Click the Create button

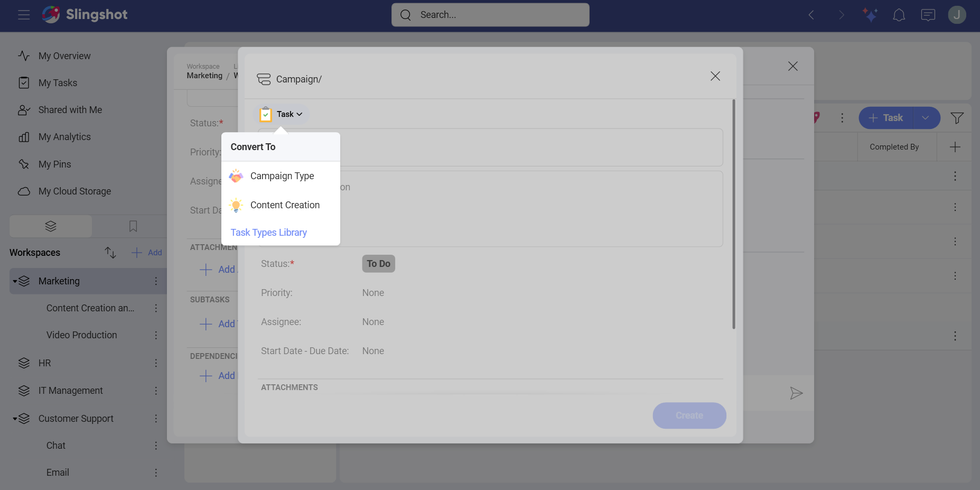[689, 415]
